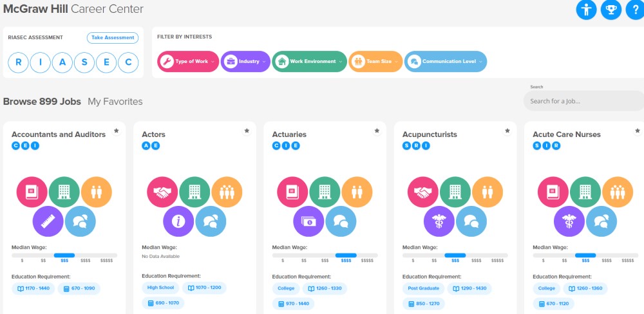The height and width of the screenshot is (314, 644).
Task: Click the trophy achievements icon
Action: point(611,10)
